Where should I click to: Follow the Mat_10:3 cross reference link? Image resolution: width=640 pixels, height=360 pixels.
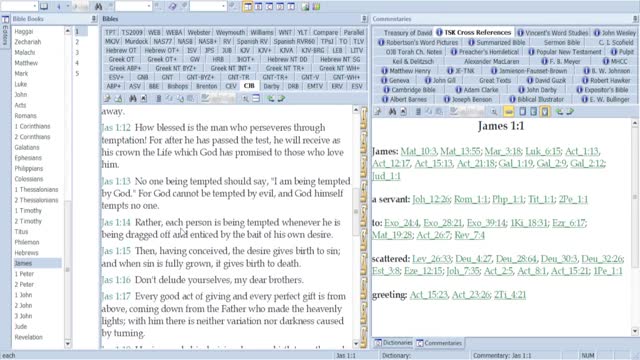pyautogui.click(x=418, y=151)
